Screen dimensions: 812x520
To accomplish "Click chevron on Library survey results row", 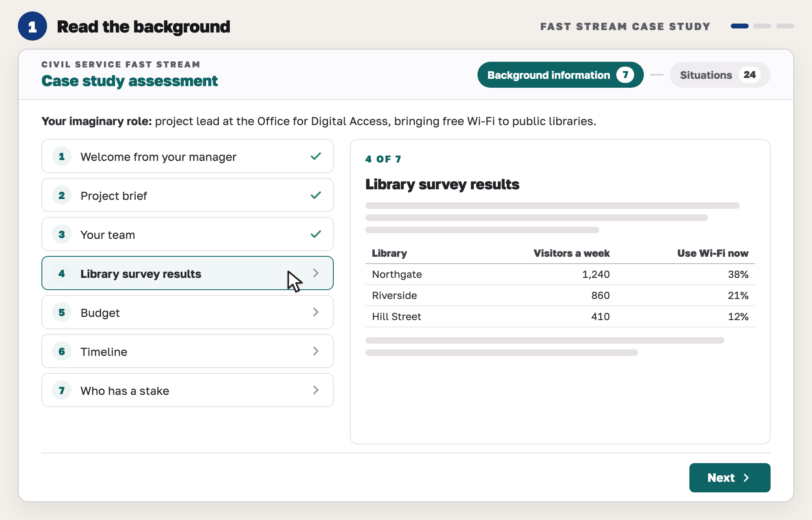I will [316, 273].
